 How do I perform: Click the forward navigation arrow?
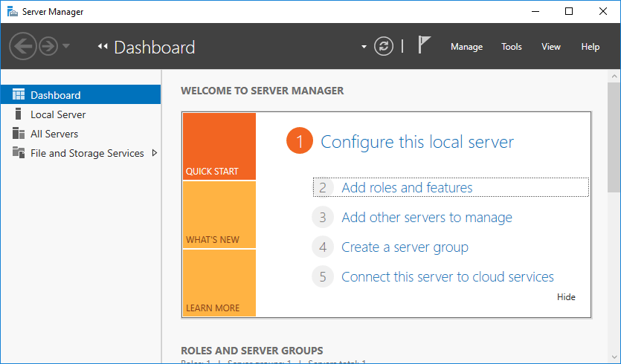coord(48,46)
